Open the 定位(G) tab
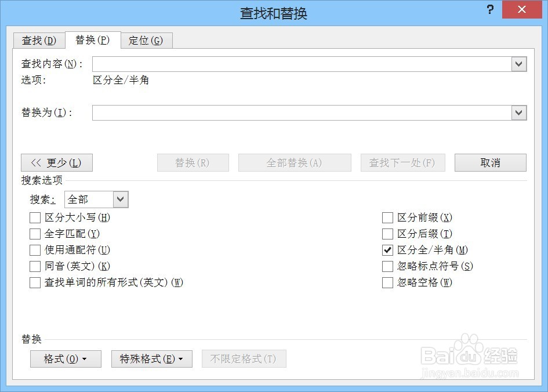This screenshot has width=548, height=392. coord(146,41)
